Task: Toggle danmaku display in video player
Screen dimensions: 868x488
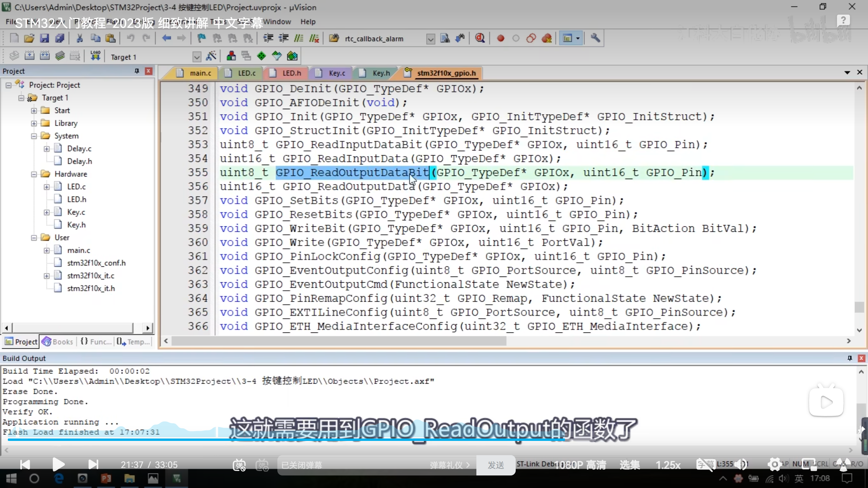Action: coord(239,465)
